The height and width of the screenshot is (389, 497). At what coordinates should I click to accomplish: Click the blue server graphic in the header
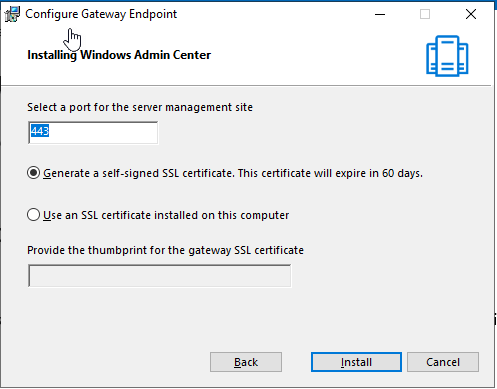(447, 56)
